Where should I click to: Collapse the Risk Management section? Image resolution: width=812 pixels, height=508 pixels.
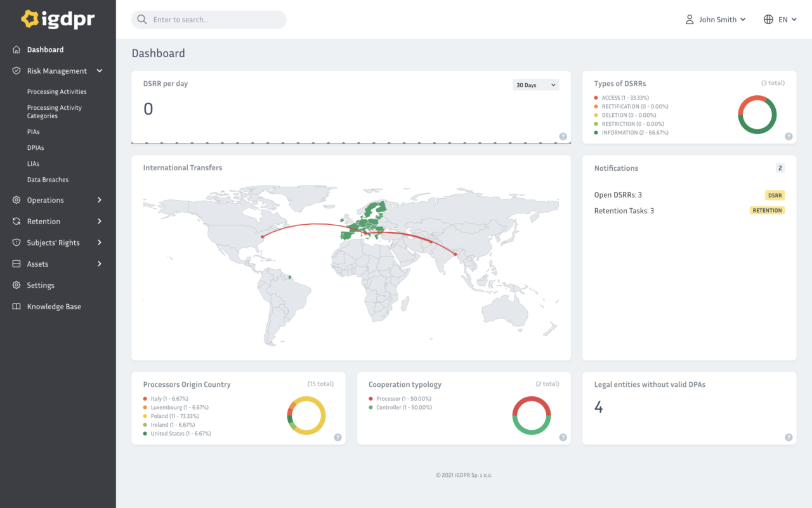[x=99, y=70]
